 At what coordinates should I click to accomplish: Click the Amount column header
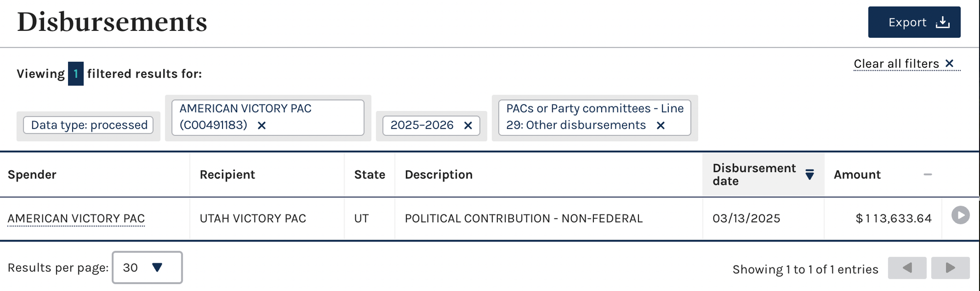click(x=857, y=175)
